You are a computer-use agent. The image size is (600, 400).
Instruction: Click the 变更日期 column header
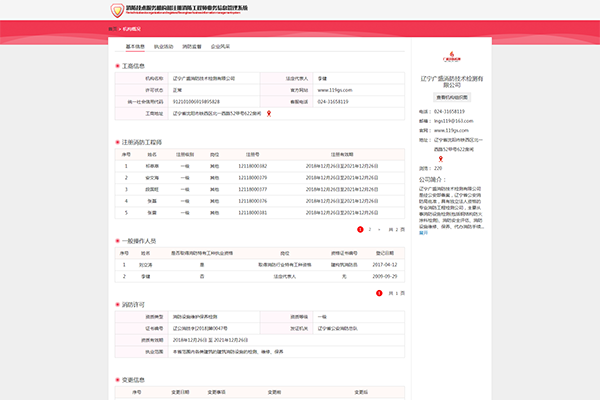coord(180,392)
